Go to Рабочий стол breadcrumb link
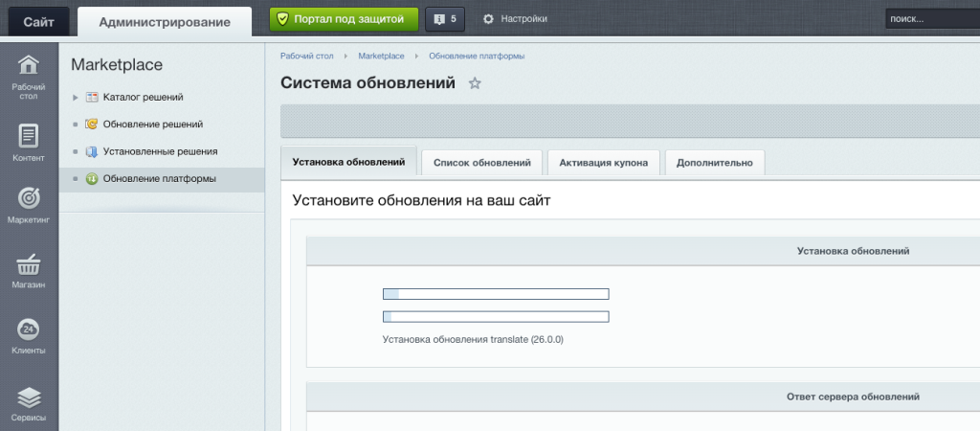 (307, 57)
